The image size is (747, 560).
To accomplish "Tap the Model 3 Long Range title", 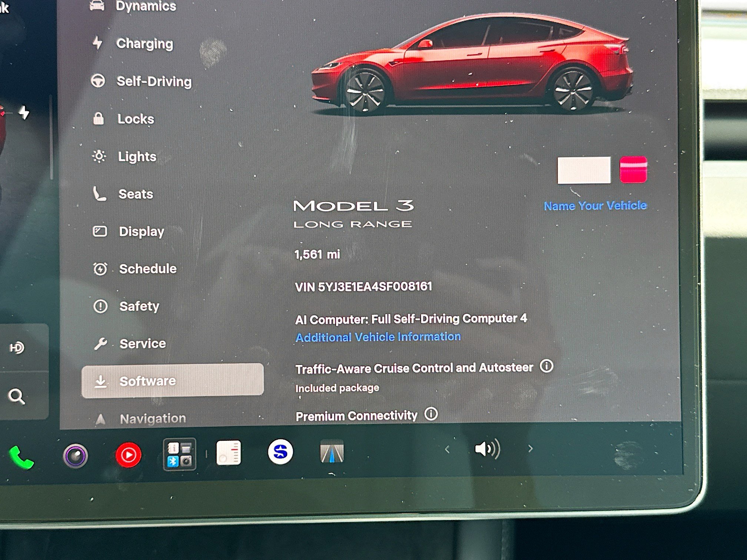I will click(x=353, y=214).
